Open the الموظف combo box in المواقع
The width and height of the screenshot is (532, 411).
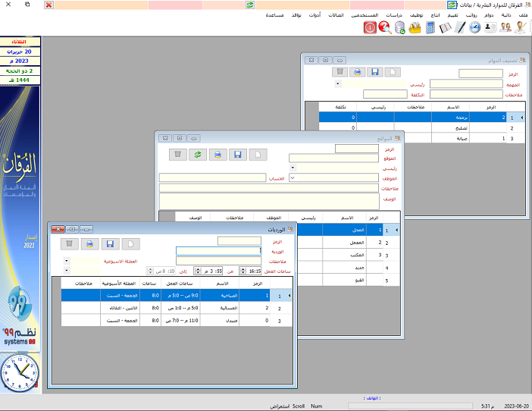tap(293, 177)
